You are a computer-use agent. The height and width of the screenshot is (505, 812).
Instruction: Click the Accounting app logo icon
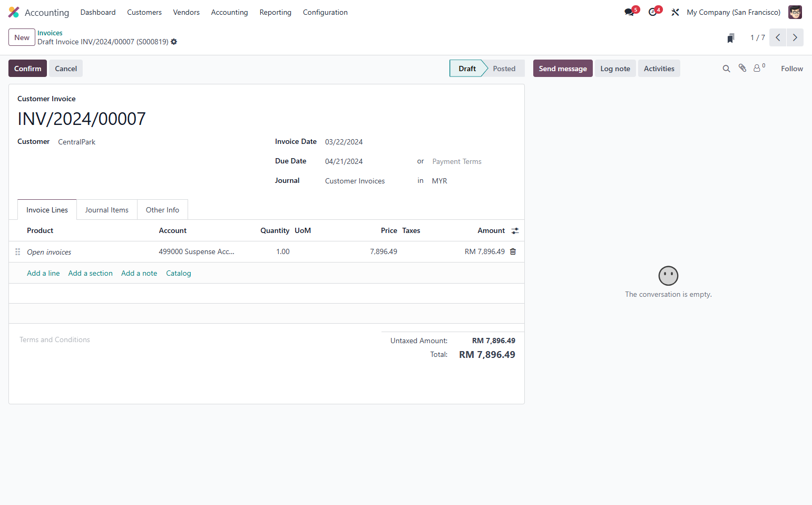tap(14, 12)
